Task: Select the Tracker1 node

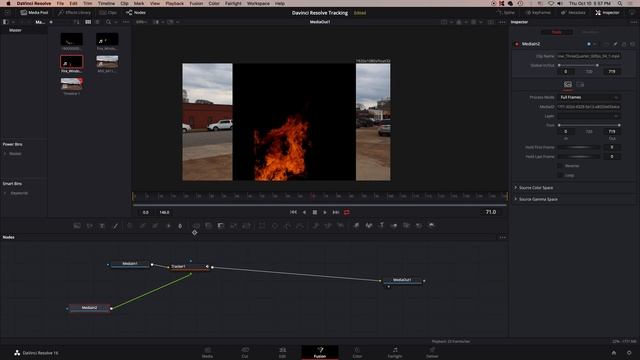Action: [189, 267]
